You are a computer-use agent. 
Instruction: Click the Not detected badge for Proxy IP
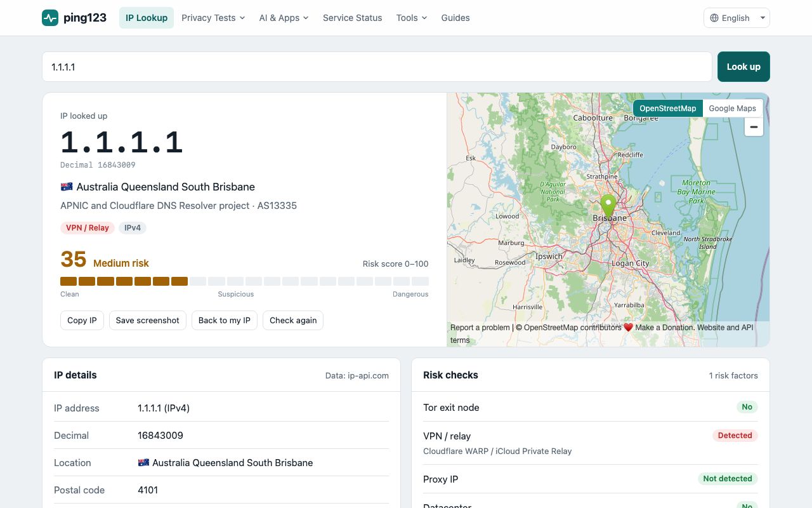tap(728, 479)
